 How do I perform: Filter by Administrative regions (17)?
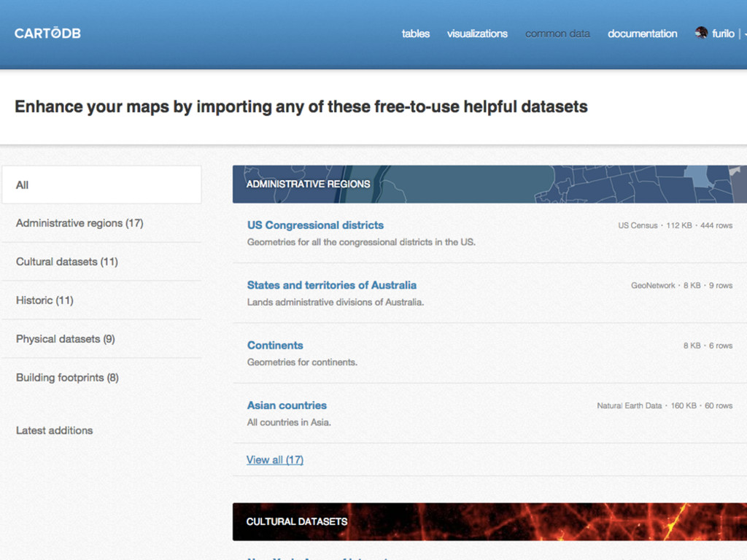(80, 223)
